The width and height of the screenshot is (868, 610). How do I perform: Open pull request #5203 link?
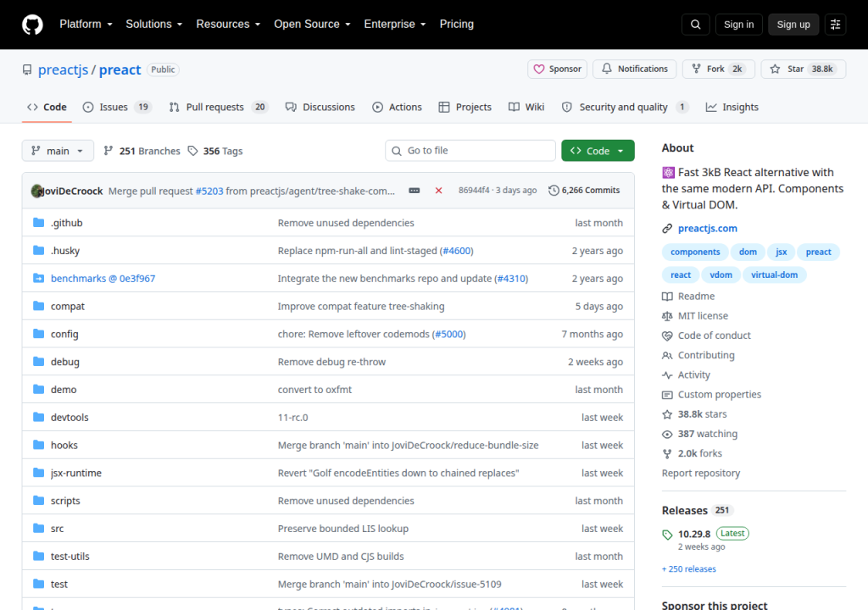[x=209, y=191]
